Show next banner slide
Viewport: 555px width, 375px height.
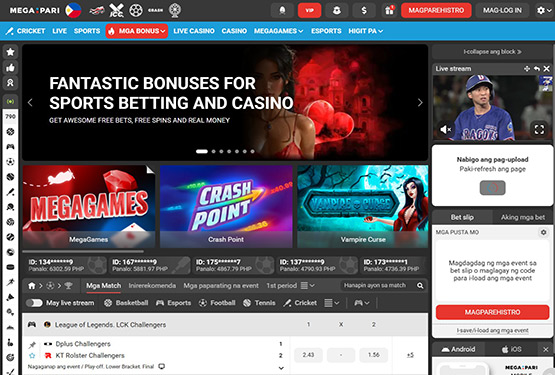pyautogui.click(x=420, y=103)
